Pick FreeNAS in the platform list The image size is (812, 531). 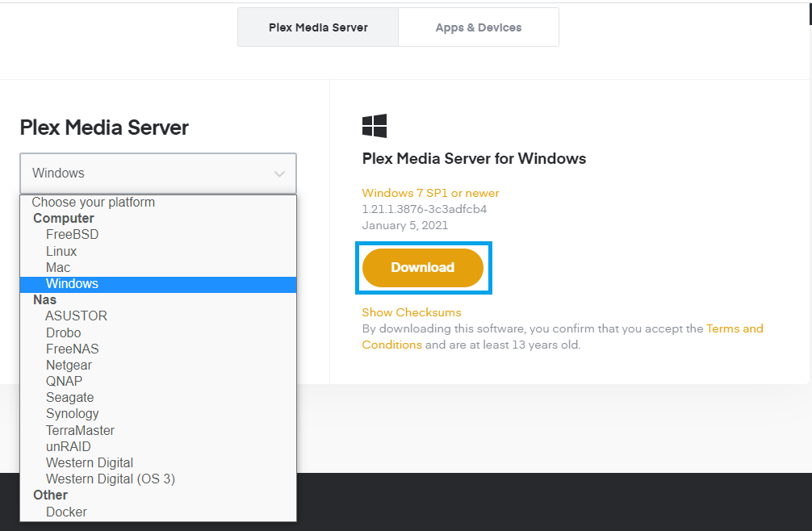pos(158,349)
